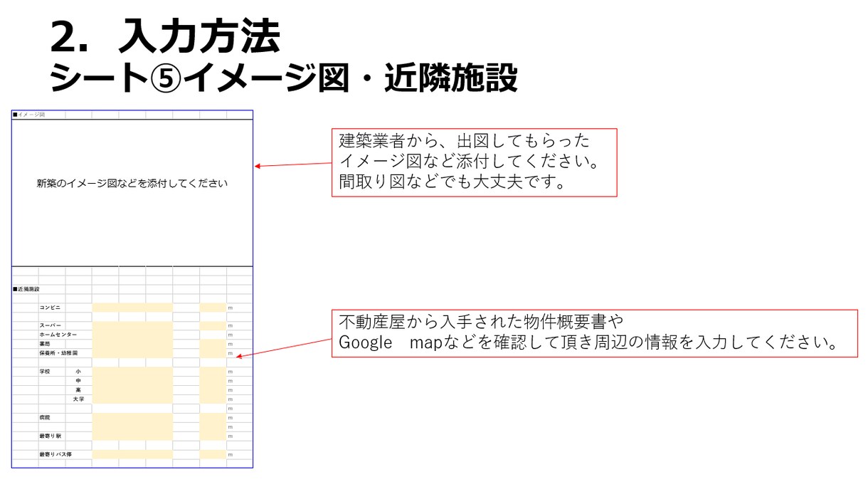Click the subtitle "シート⑤イメージ図・近隣施設"
868x482 pixels.
283,79
